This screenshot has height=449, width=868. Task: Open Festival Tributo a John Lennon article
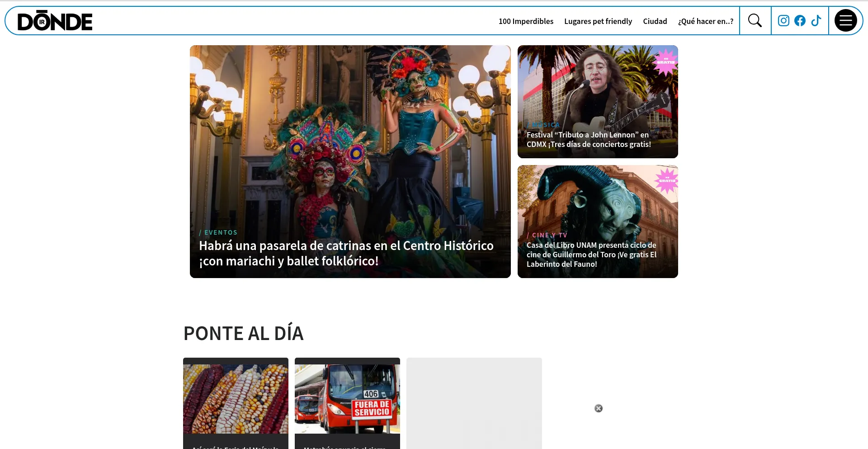tap(589, 139)
